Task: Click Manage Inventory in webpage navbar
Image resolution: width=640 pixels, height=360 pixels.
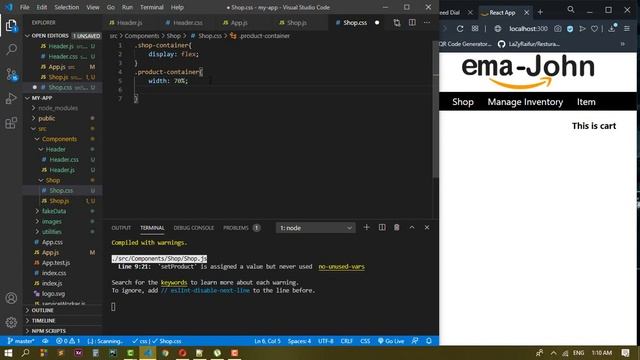Action: (525, 102)
